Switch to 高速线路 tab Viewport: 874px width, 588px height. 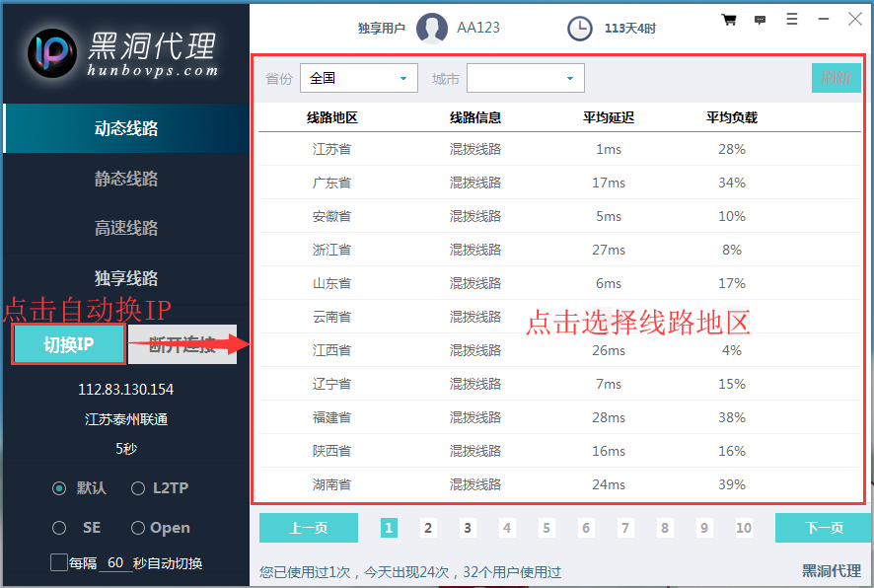tap(126, 228)
